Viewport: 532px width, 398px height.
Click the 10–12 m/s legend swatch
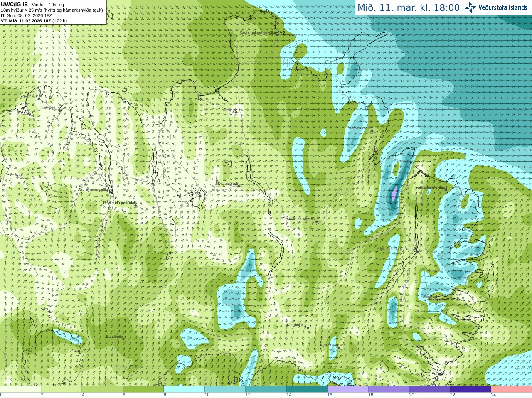point(225,389)
